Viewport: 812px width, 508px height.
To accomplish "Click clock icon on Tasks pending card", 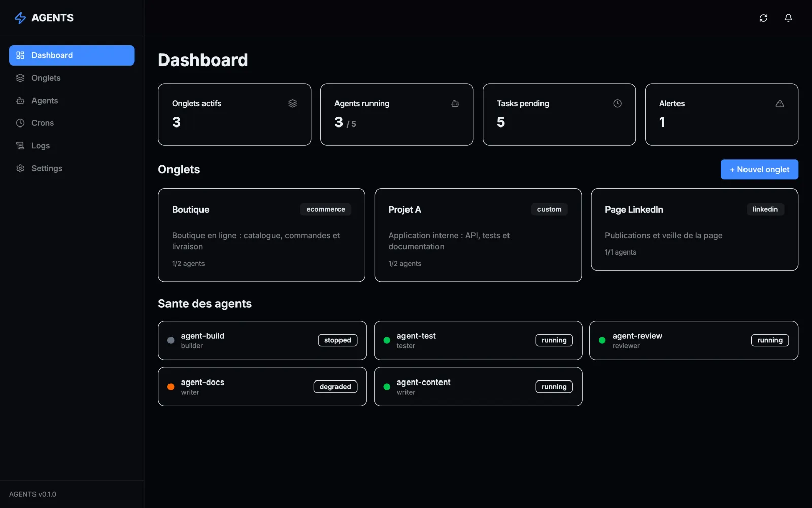I will click(618, 103).
